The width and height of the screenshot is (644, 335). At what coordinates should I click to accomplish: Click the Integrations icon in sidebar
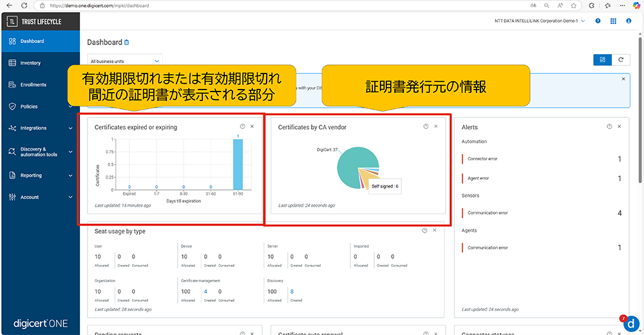(12, 128)
